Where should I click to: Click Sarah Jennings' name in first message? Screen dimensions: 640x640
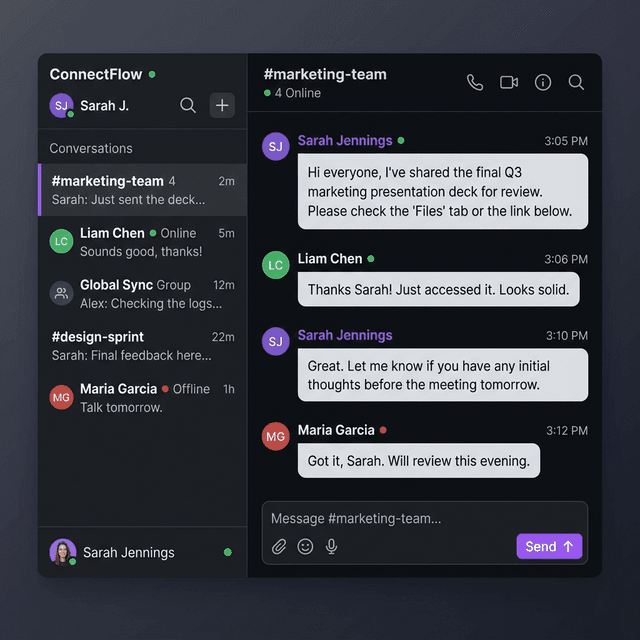point(345,141)
